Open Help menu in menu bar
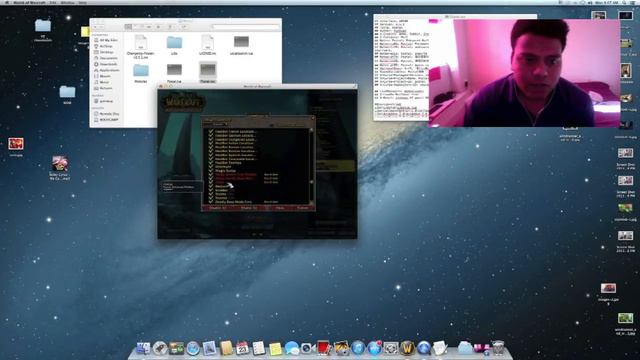640x360 pixels. coord(82,2)
